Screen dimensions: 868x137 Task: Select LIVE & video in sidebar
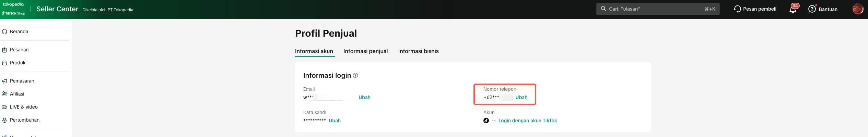(x=24, y=107)
